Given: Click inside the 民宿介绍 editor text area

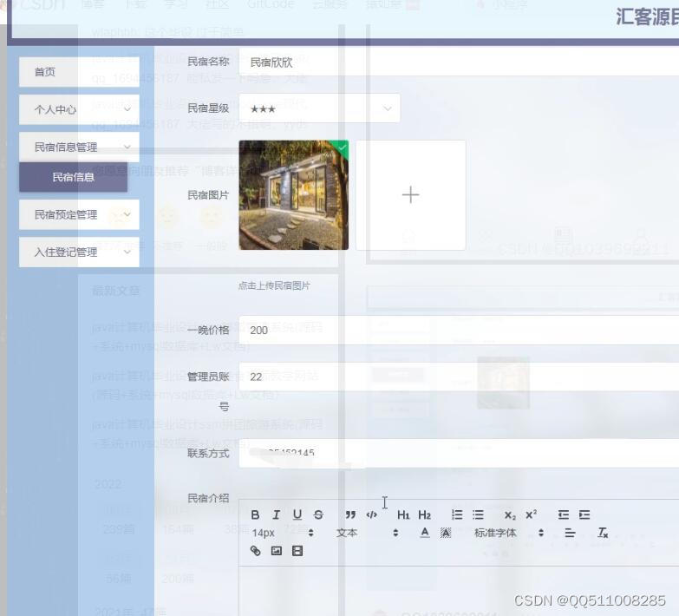Looking at the screenshot, I should [459, 591].
